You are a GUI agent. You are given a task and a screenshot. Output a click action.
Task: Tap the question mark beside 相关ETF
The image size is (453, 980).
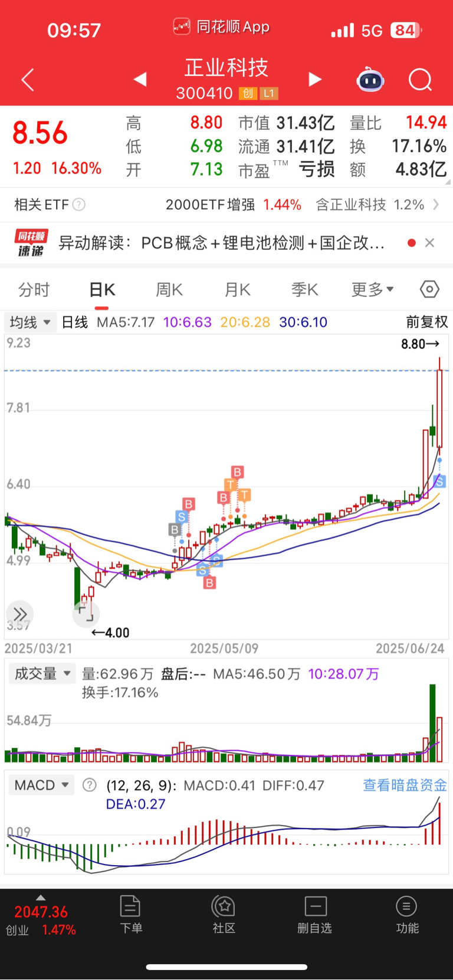coord(78,204)
